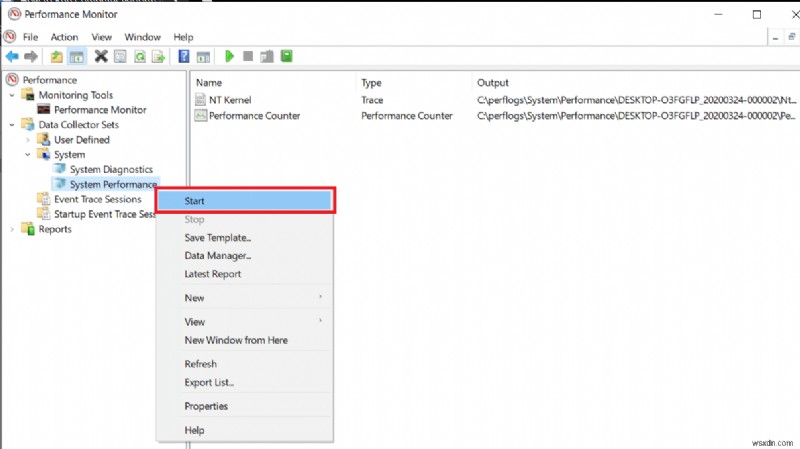Click the blue Back arrow in toolbar
This screenshot has height=449, width=800.
[x=12, y=57]
